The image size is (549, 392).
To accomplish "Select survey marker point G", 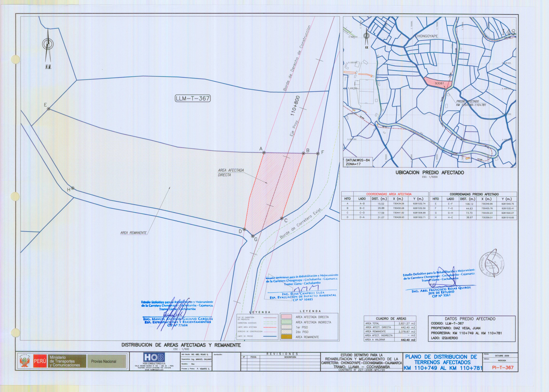I will point(253,236).
